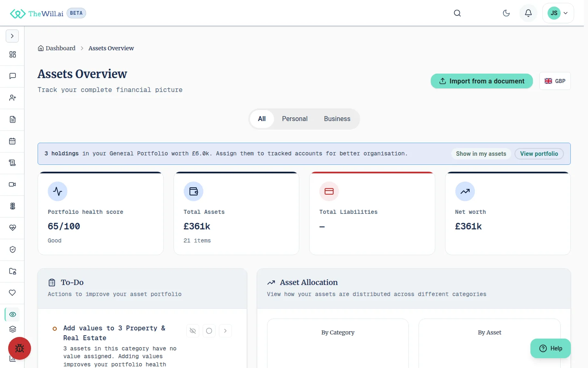
Task: Click the BETA badge
Action: pyautogui.click(x=76, y=13)
